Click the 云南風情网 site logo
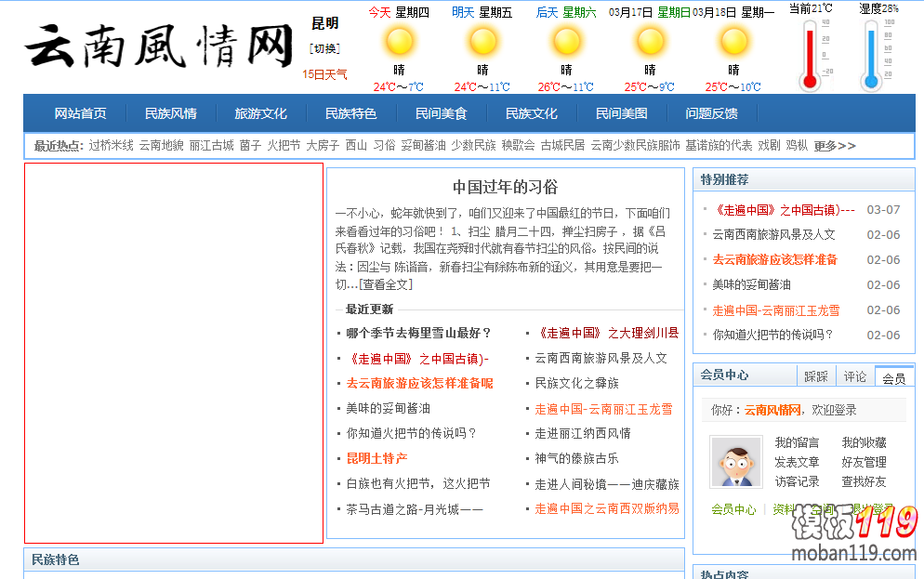The width and height of the screenshot is (924, 579). point(159,46)
